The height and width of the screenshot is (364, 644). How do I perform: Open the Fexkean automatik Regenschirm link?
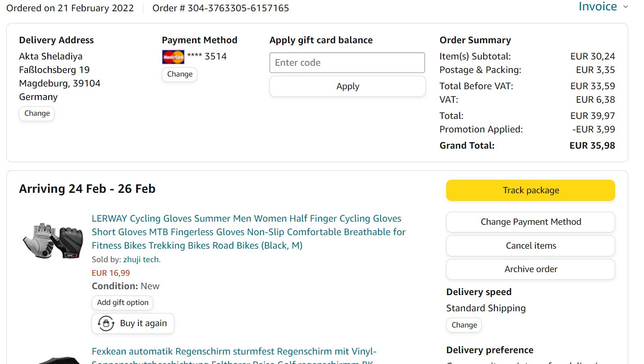click(234, 352)
